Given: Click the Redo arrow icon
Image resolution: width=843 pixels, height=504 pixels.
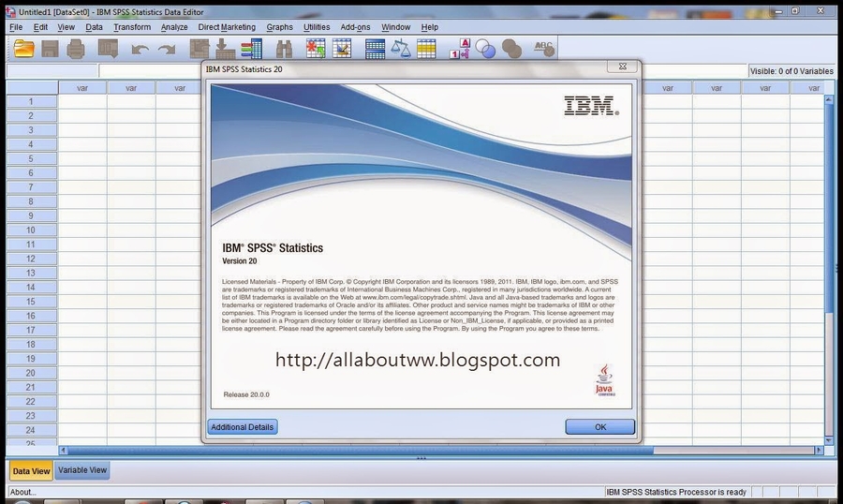Looking at the screenshot, I should coord(167,49).
